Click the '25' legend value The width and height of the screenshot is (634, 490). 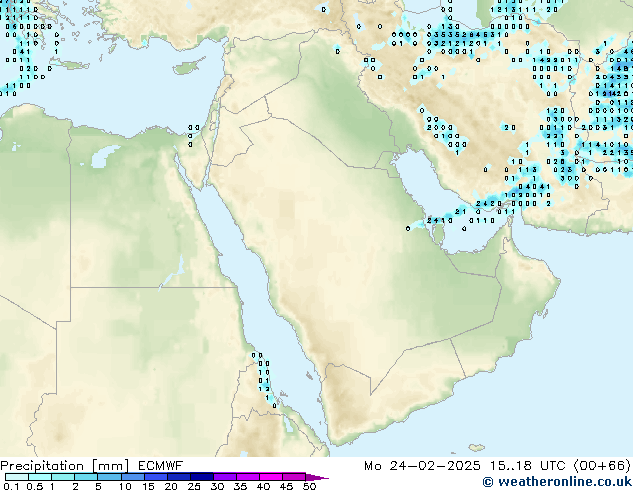(x=194, y=486)
